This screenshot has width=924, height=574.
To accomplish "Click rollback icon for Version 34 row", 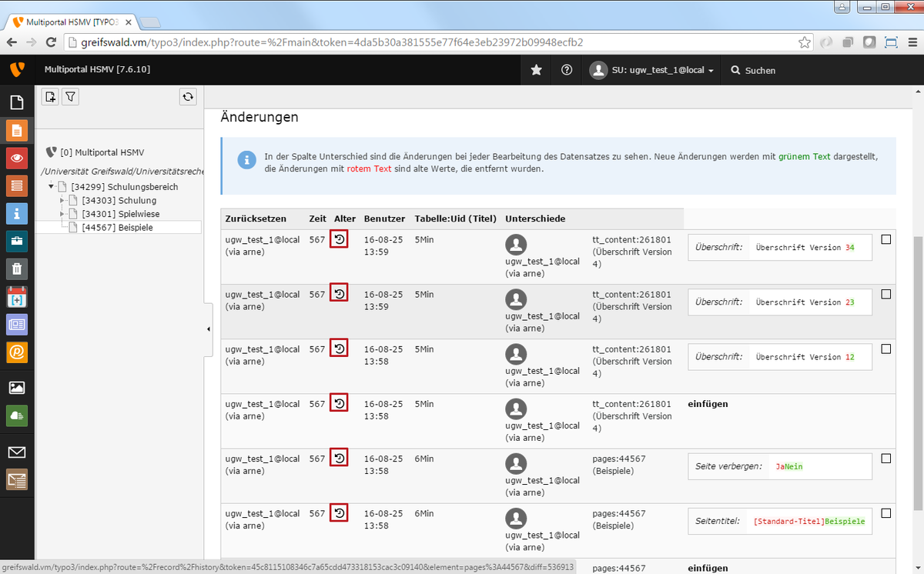I will [x=339, y=239].
